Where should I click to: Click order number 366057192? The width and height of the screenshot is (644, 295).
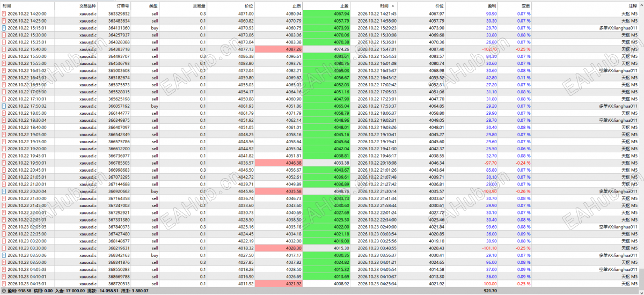pyautogui.click(x=119, y=106)
